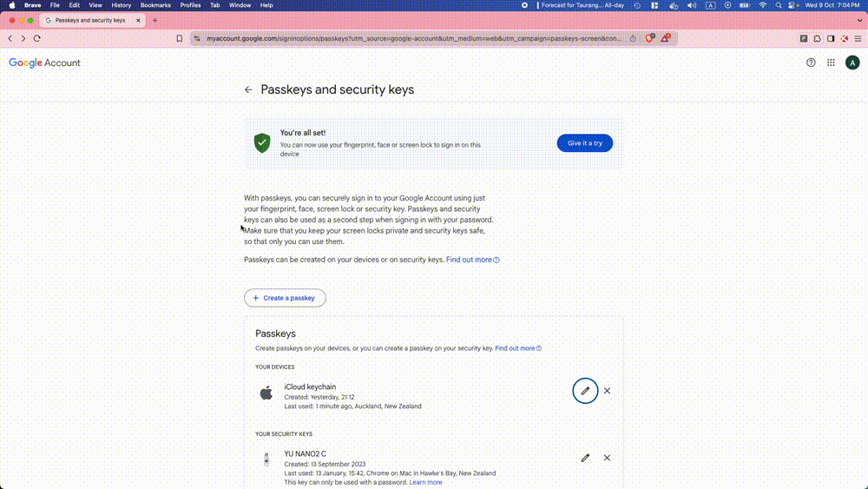
Task: Open the Help menu
Action: coord(266,5)
